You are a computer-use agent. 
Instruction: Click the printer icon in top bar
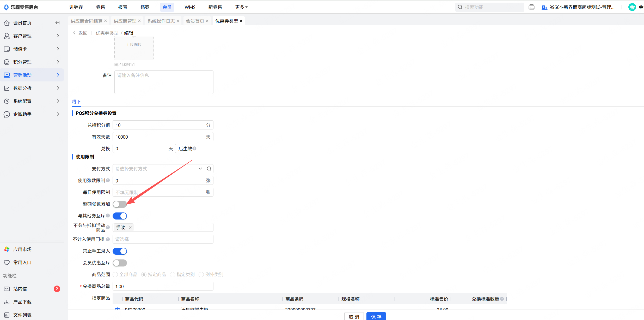pyautogui.click(x=531, y=7)
